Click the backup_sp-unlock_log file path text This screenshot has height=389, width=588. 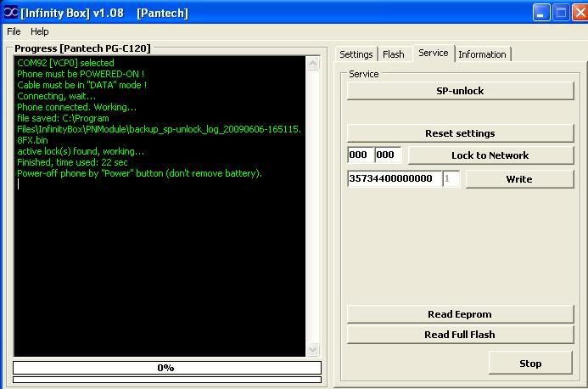(x=159, y=129)
